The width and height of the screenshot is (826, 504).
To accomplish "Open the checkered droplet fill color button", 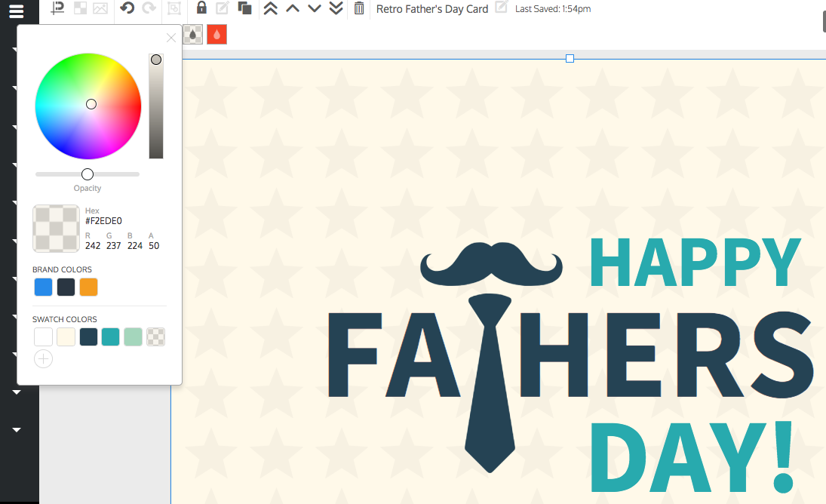I will (x=193, y=35).
